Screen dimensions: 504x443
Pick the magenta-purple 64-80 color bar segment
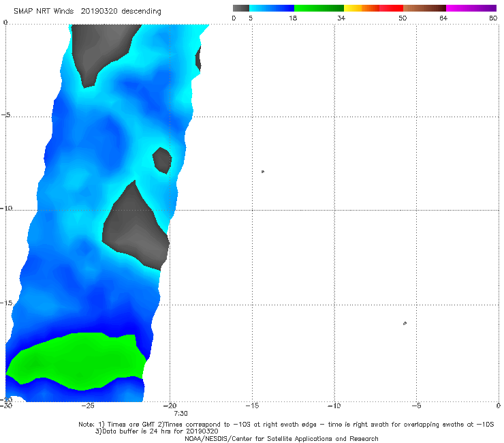[x=471, y=8]
